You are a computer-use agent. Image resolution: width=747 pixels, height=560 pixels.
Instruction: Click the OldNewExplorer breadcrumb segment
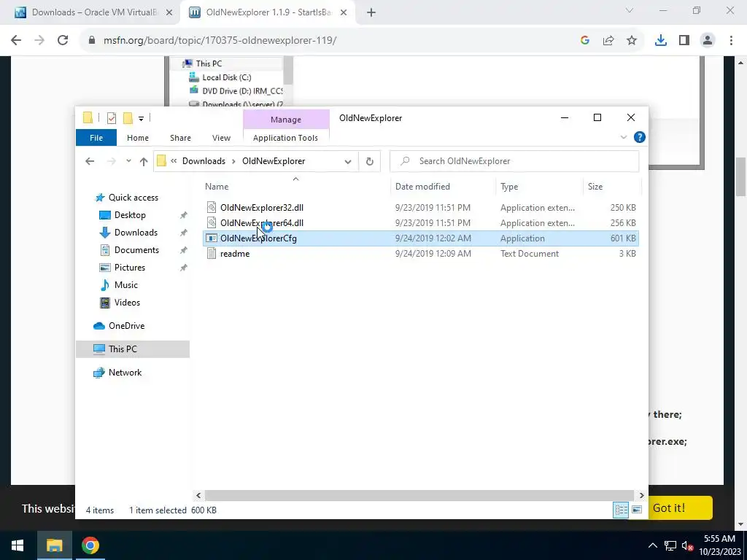tap(274, 161)
